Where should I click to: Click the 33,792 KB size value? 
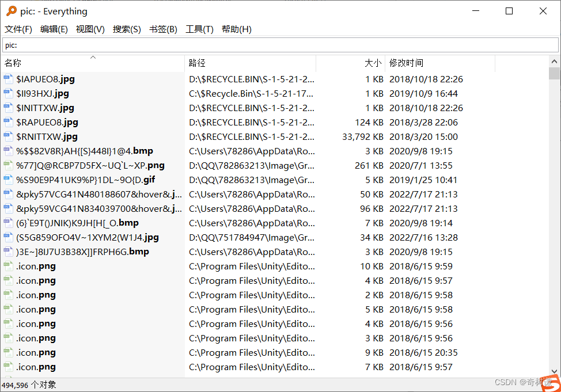(363, 136)
